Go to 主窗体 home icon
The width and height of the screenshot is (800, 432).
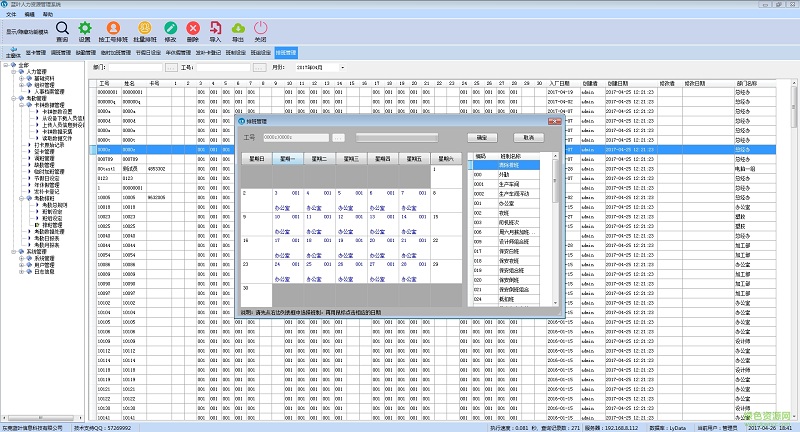pos(12,51)
